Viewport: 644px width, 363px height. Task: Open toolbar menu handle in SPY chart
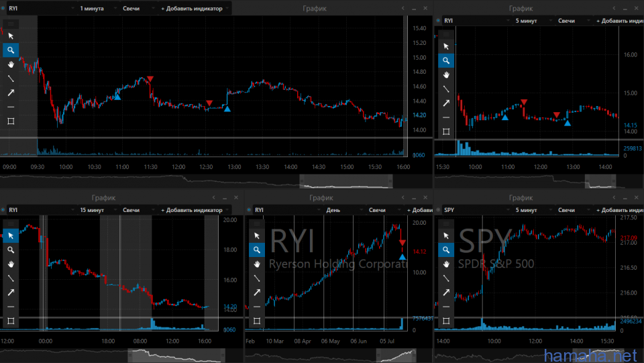pos(446,223)
